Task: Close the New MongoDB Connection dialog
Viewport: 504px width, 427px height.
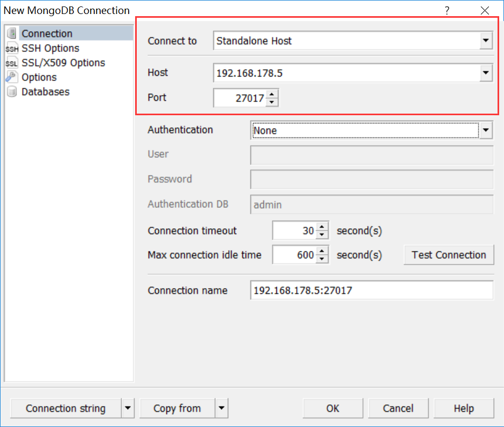Action: tap(485, 11)
